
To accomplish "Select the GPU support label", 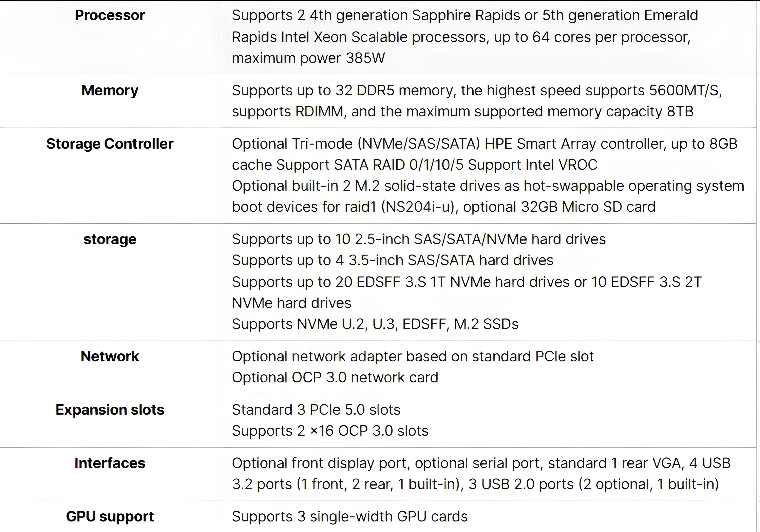I will click(110, 516).
